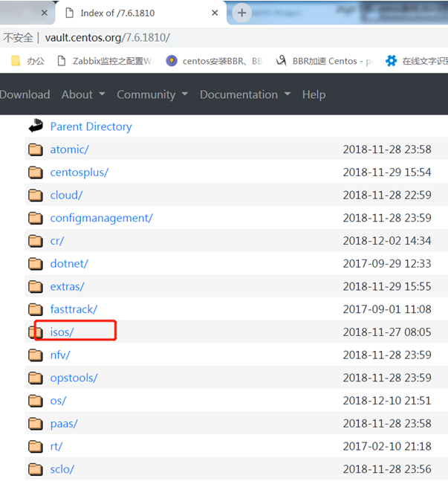Click the folder icon beside rt/
448x481 pixels.
pos(36,446)
